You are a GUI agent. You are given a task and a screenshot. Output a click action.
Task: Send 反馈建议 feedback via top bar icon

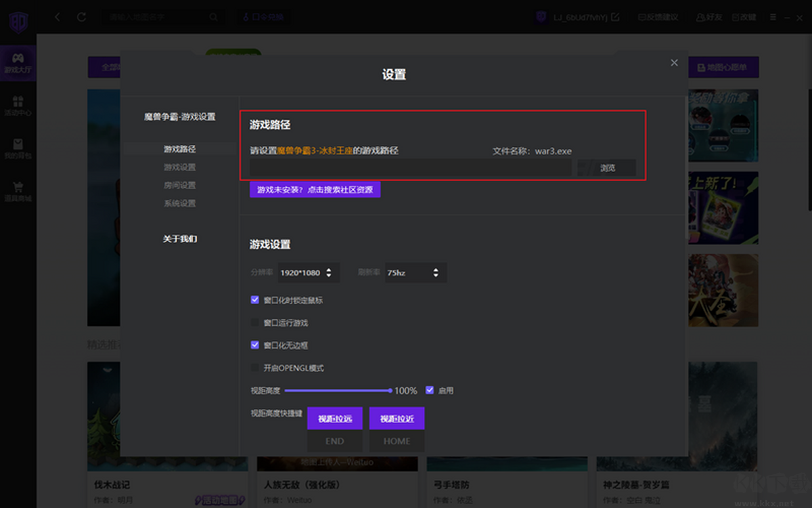(657, 17)
